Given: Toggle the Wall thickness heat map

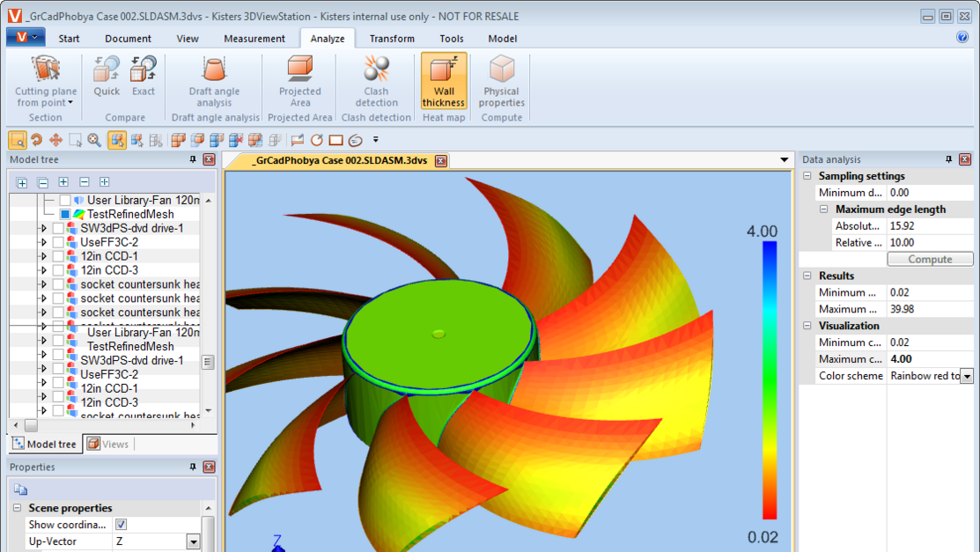Looking at the screenshot, I should click(444, 81).
